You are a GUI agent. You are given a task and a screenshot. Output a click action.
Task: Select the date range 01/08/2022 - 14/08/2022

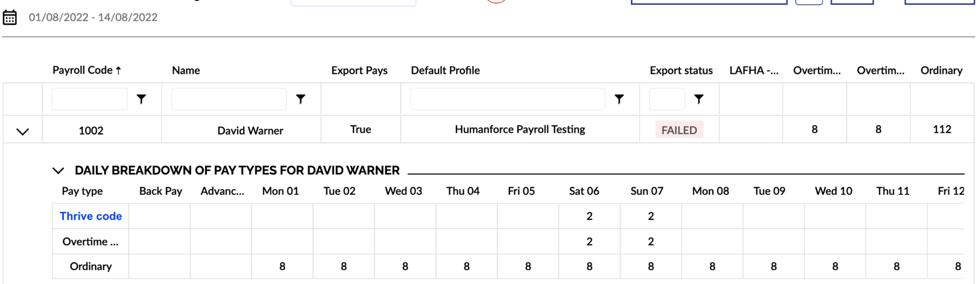pos(93,18)
